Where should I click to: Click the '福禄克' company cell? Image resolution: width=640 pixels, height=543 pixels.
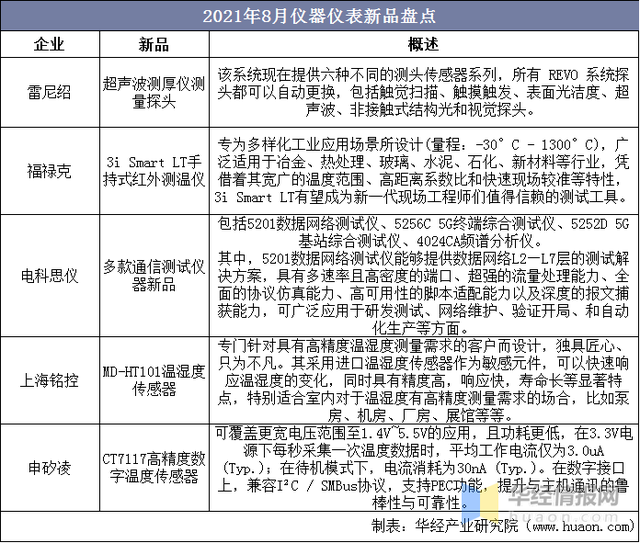[x=49, y=171]
